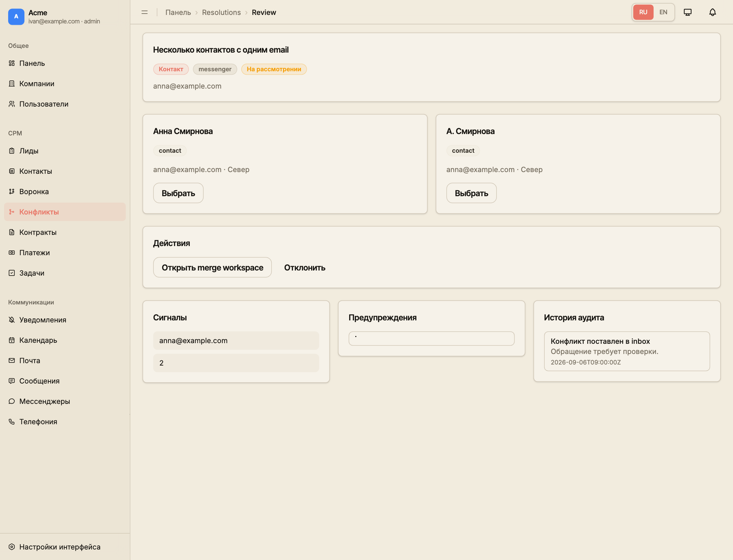Image resolution: width=733 pixels, height=560 pixels.
Task: Click the На рассмотрении status badge
Action: click(x=274, y=69)
